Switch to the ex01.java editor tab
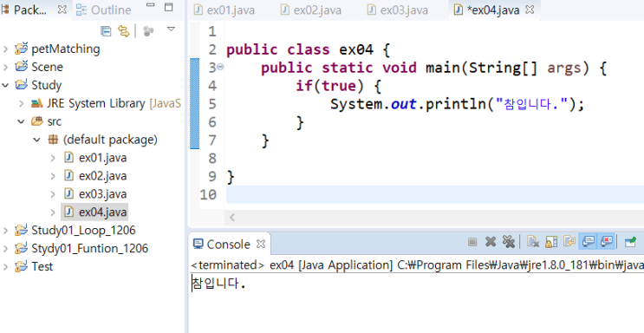Image resolution: width=644 pixels, height=333 pixels. (224, 10)
